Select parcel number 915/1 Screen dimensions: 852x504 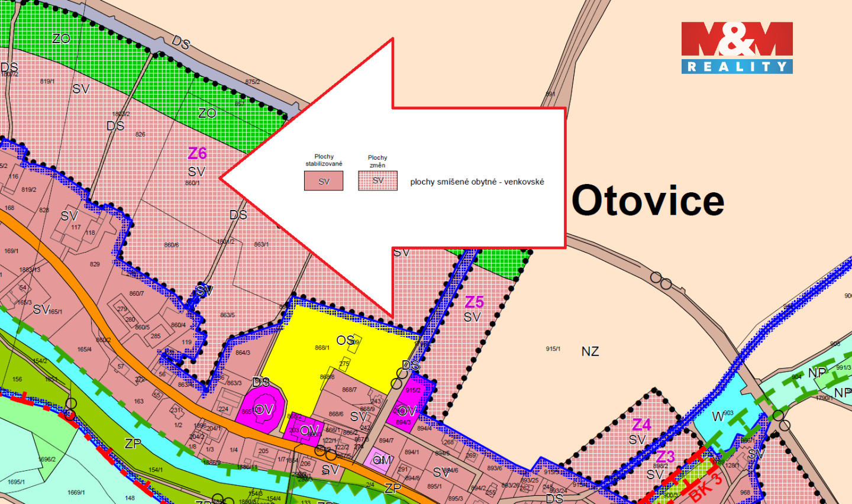(553, 349)
